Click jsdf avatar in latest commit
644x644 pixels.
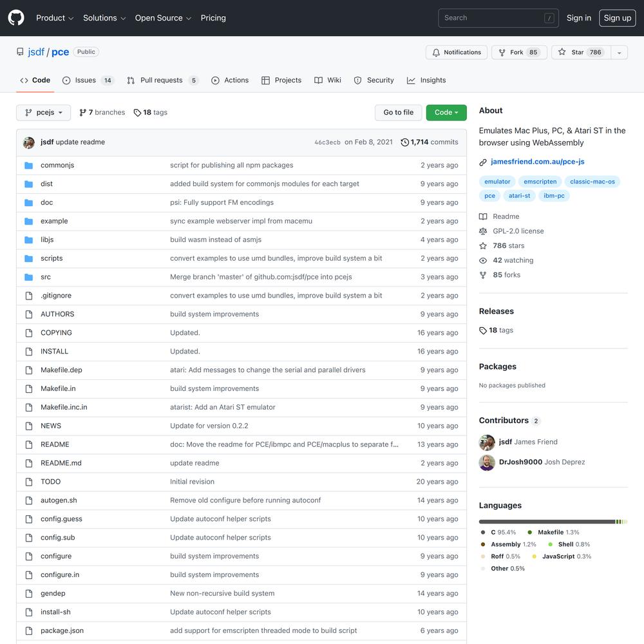(29, 142)
